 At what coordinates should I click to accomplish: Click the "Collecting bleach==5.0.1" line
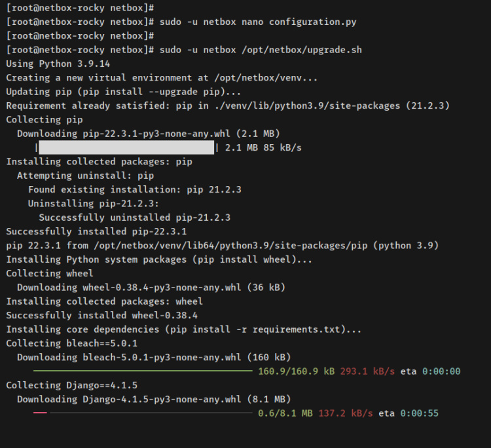click(71, 343)
